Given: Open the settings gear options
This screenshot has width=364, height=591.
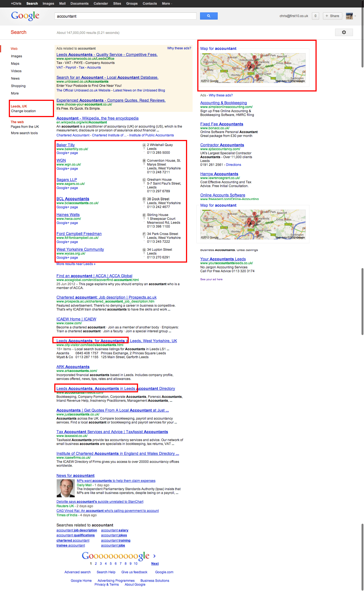Looking at the screenshot, I should 344,32.
